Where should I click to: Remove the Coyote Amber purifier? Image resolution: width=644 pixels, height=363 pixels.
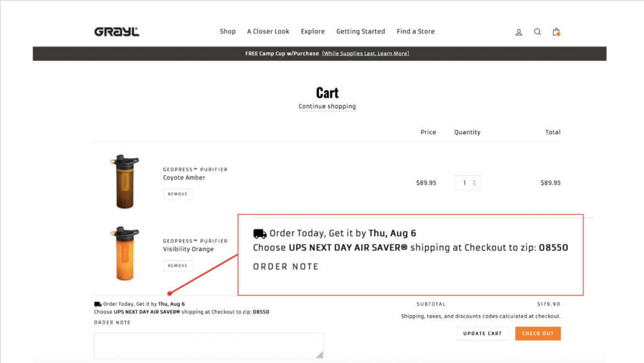click(x=177, y=194)
